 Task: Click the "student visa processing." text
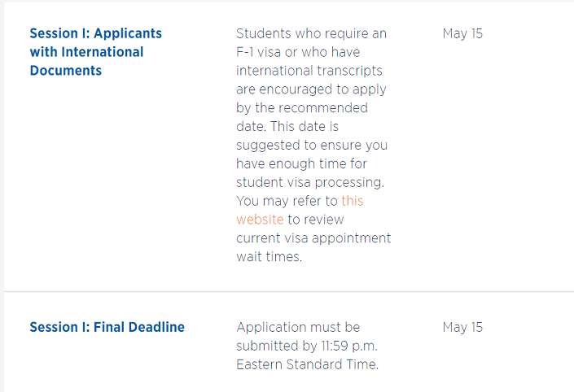(310, 182)
